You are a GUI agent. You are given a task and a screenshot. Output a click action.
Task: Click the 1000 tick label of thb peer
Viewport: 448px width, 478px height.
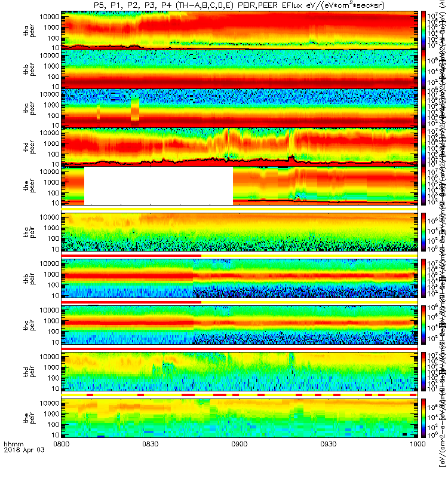[x=51, y=66]
